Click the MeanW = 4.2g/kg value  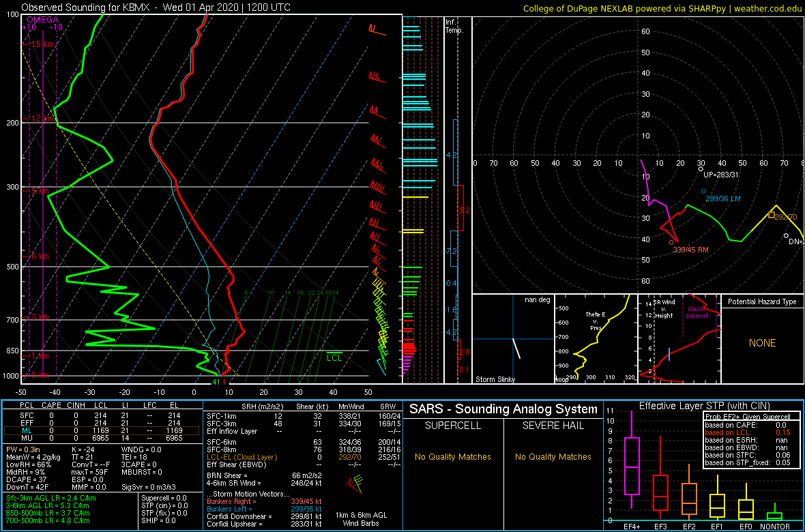pyautogui.click(x=32, y=458)
